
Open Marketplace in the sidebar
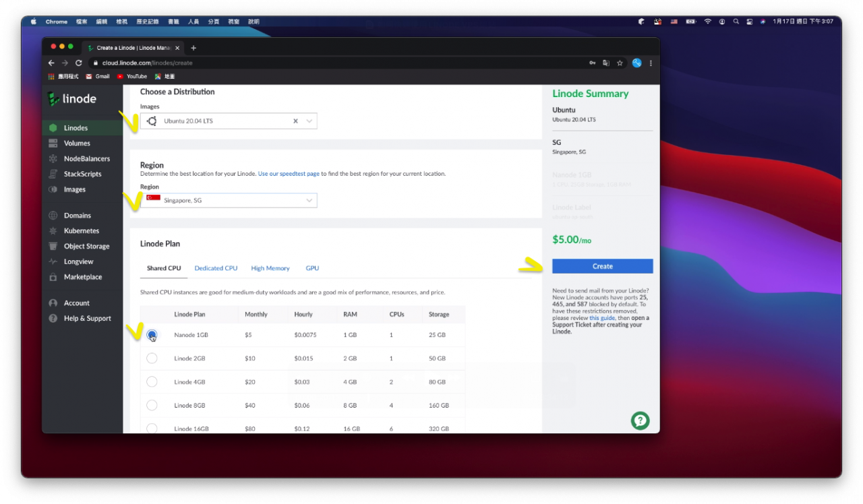pyautogui.click(x=83, y=278)
